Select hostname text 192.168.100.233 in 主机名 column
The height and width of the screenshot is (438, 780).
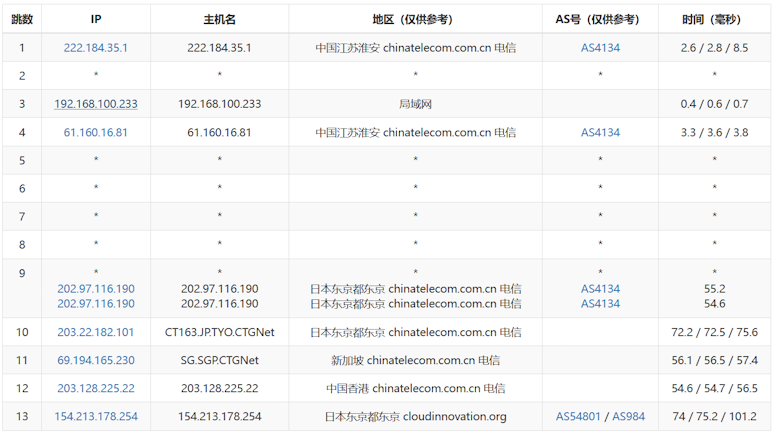219,104
